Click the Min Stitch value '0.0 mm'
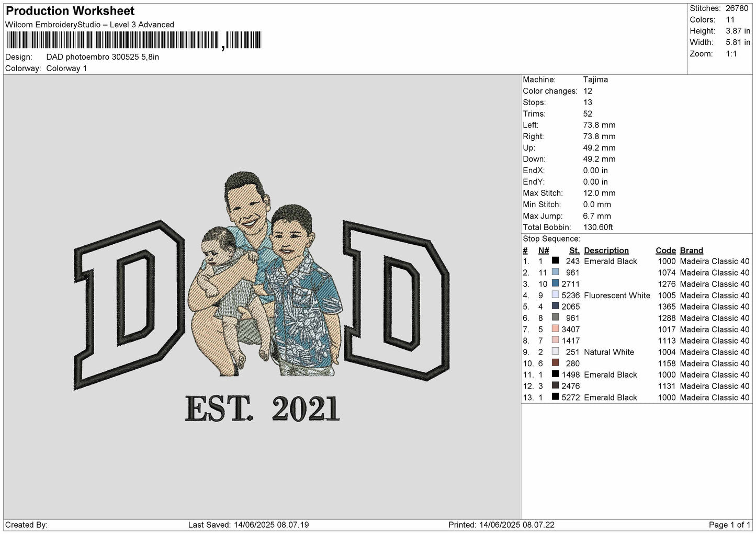 coord(597,204)
